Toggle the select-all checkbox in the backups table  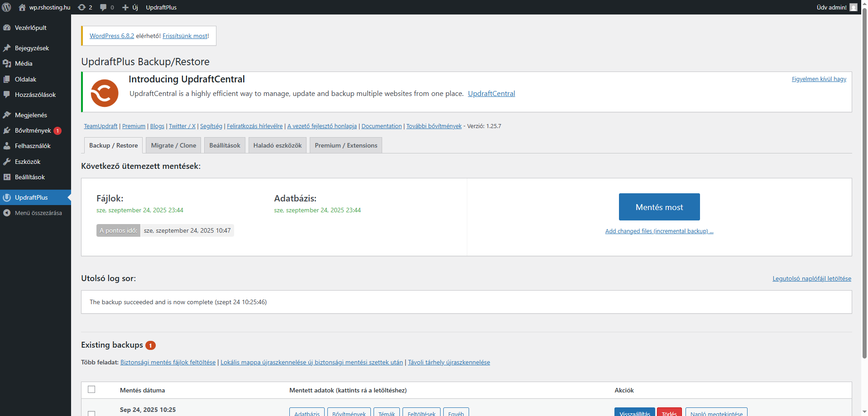click(x=92, y=389)
